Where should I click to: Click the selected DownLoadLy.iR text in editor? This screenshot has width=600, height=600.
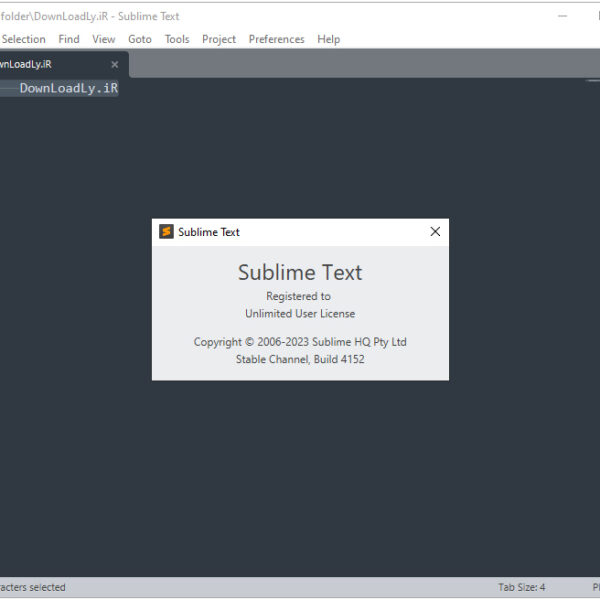(x=69, y=88)
